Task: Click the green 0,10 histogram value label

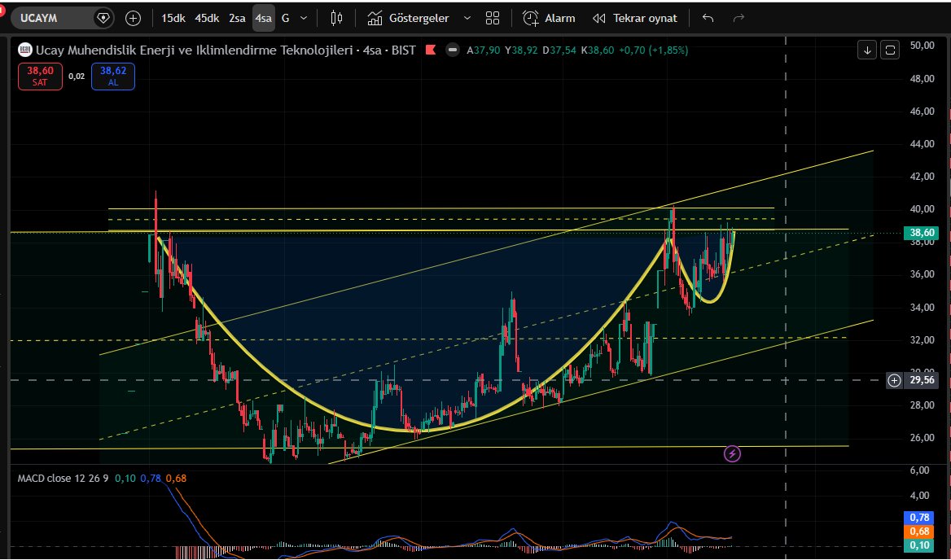Action: point(920,545)
